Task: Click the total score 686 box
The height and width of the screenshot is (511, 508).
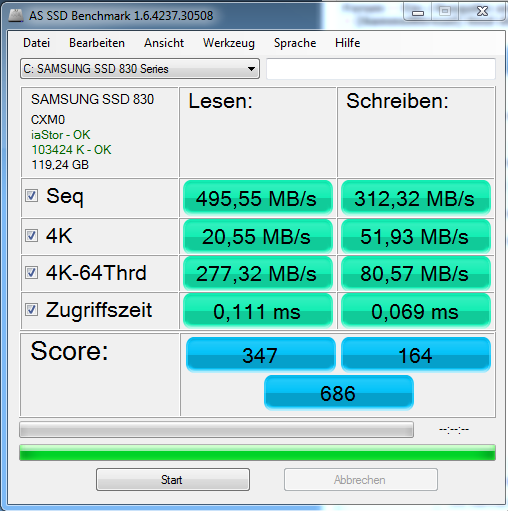Action: 339,393
